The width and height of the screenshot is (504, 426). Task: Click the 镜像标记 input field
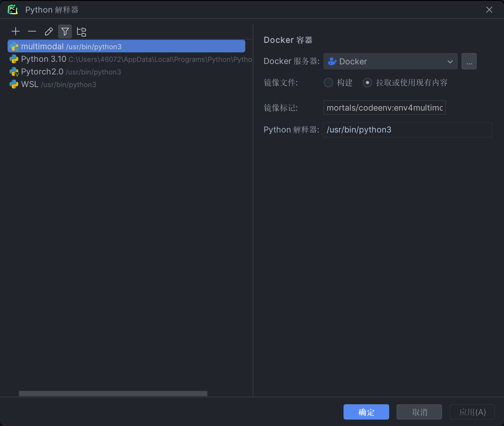pos(385,108)
